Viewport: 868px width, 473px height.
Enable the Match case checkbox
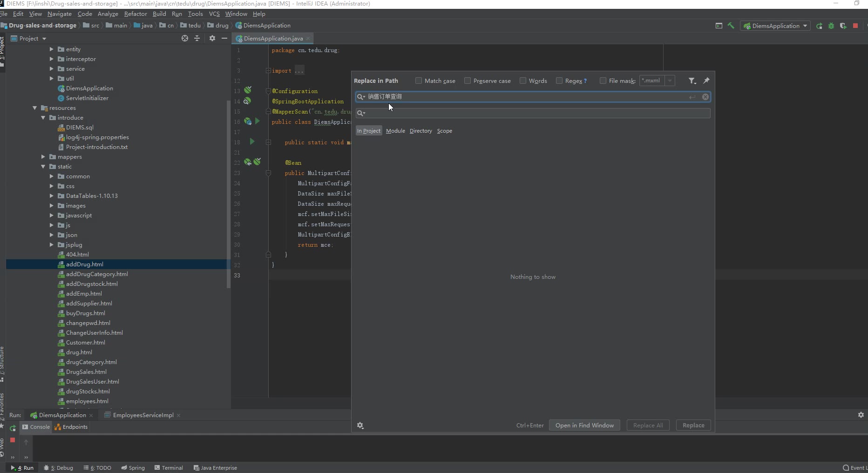[419, 81]
